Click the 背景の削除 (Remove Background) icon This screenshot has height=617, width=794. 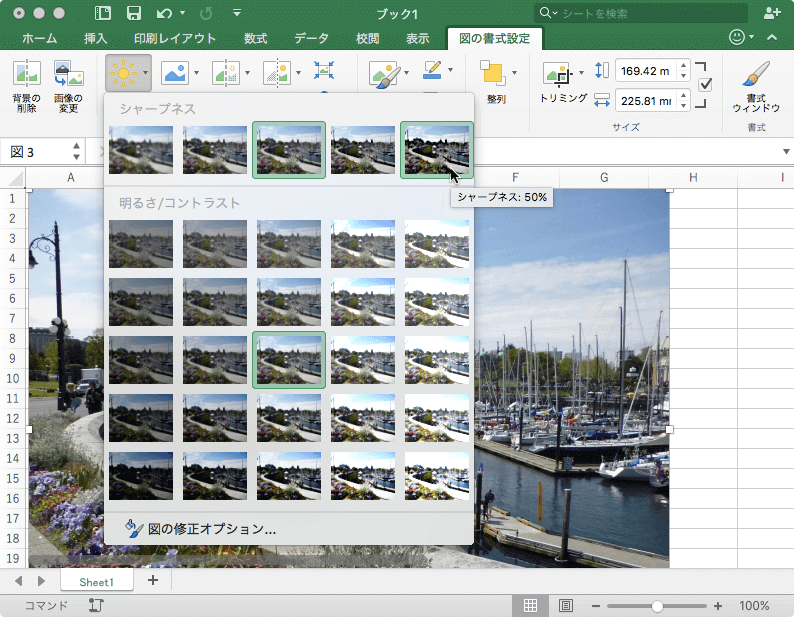pyautogui.click(x=26, y=75)
